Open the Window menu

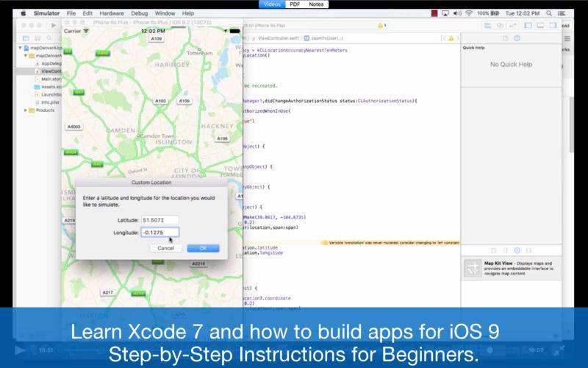[165, 13]
